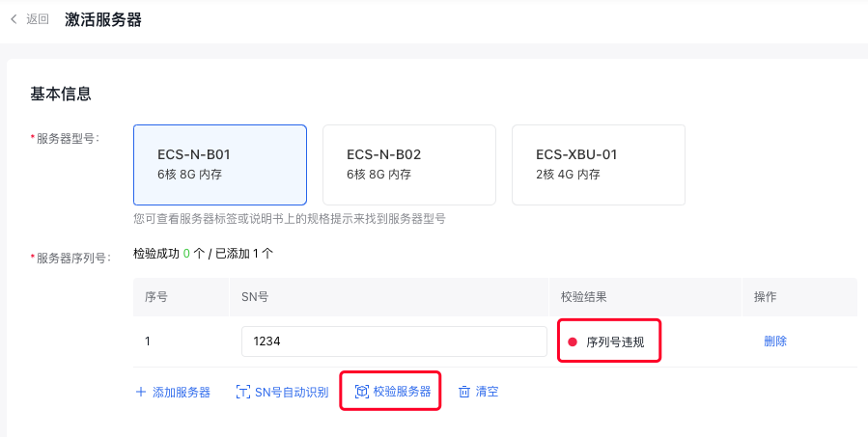Click the red status dot beside 序列号违规

click(x=573, y=341)
